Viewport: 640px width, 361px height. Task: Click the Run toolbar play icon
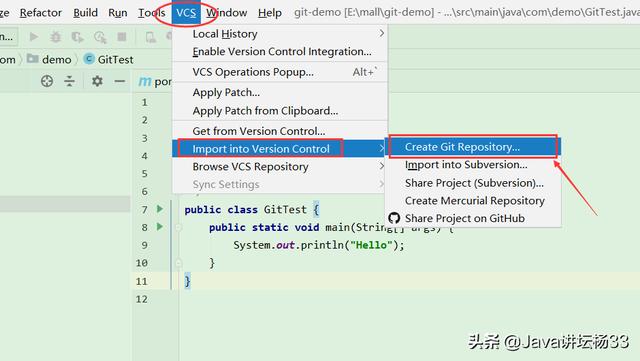click(34, 37)
